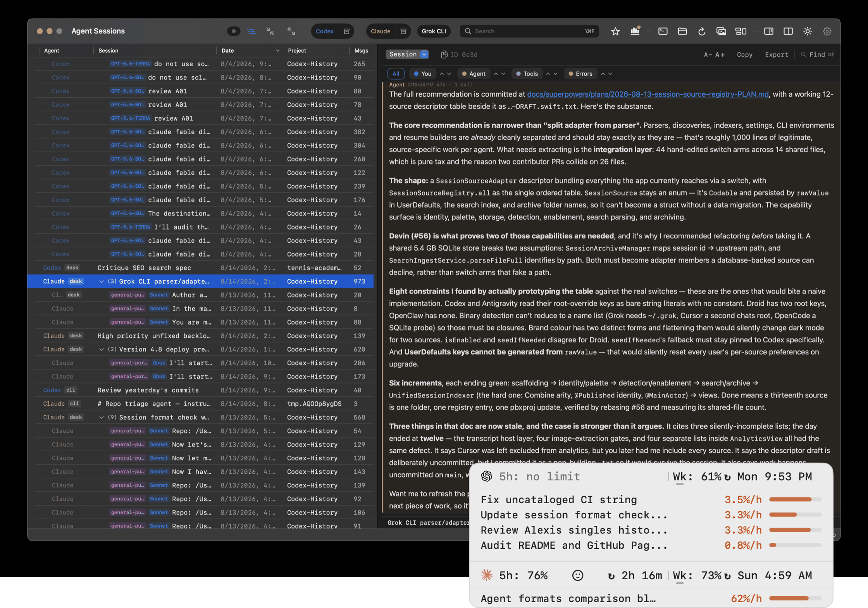This screenshot has width=868, height=608.
Task: Toggle the You message filter
Action: (422, 74)
